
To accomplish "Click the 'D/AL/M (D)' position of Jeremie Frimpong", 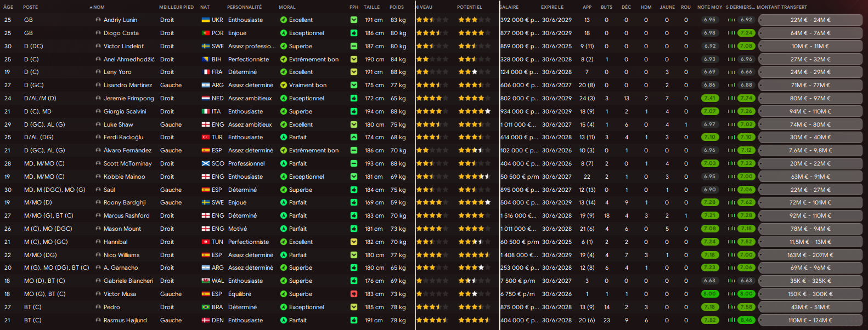I will 40,98.
